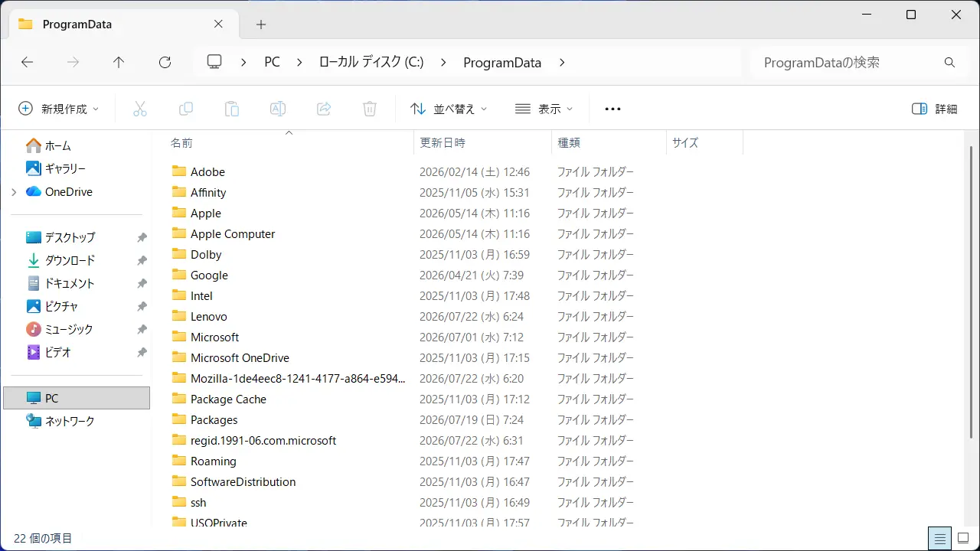Click the search magnifier icon
Viewport: 980px width, 551px height.
tap(949, 63)
